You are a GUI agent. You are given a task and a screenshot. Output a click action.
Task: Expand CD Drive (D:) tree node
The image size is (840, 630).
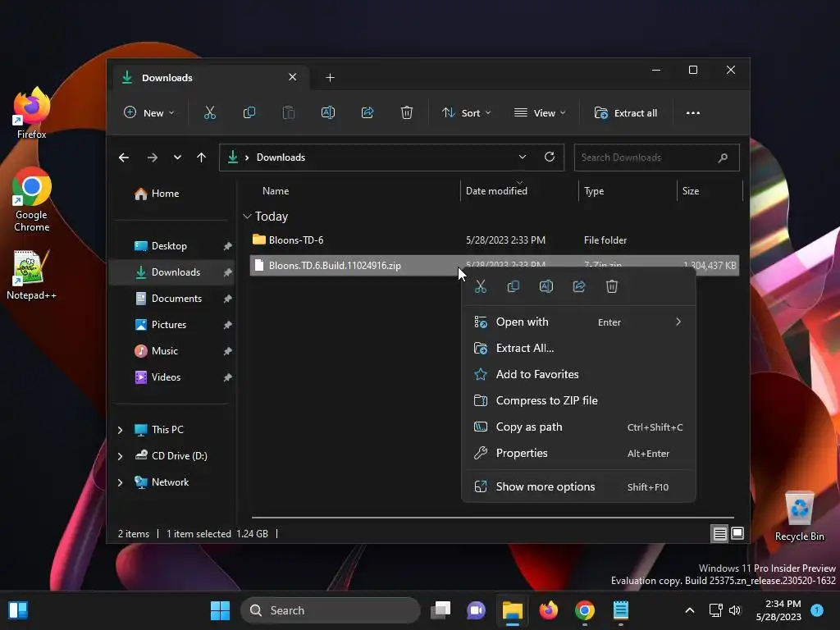[x=120, y=456]
